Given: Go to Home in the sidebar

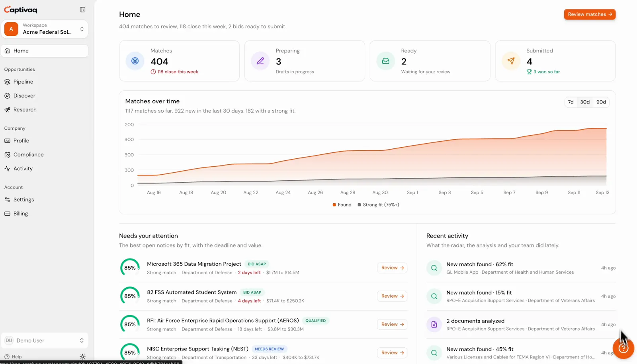Looking at the screenshot, I should point(45,51).
